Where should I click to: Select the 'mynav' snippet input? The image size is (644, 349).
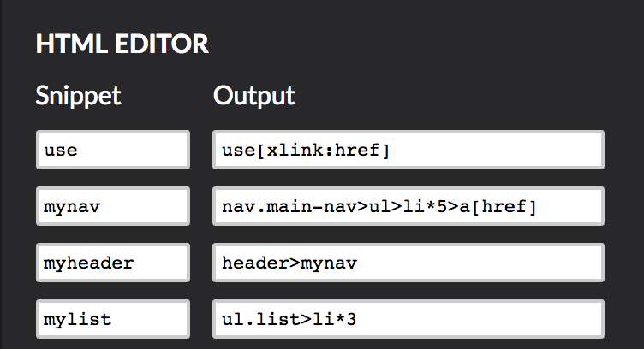(113, 206)
